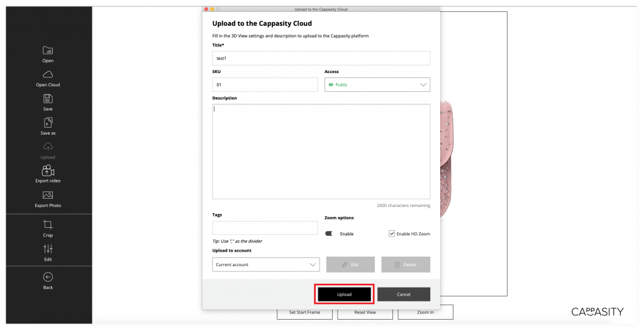Viewport: 644px width, 331px height.
Task: Toggle the Zoom options Enable switch
Action: coord(330,233)
